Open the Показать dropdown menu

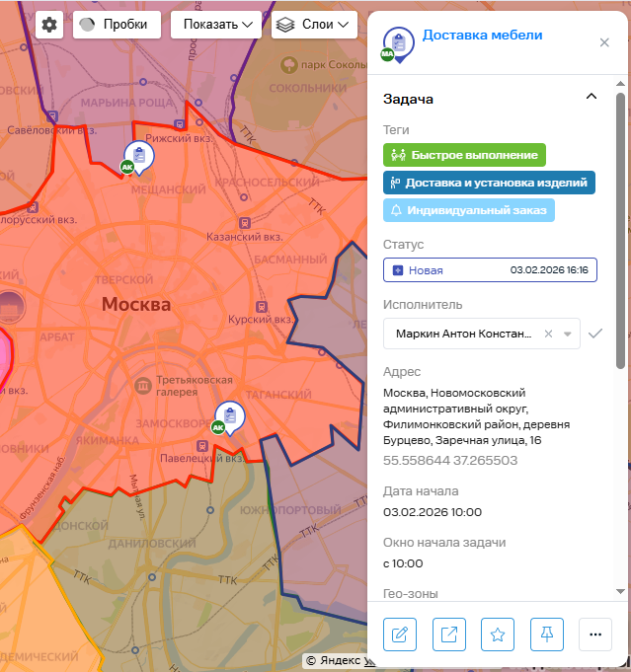(x=215, y=25)
